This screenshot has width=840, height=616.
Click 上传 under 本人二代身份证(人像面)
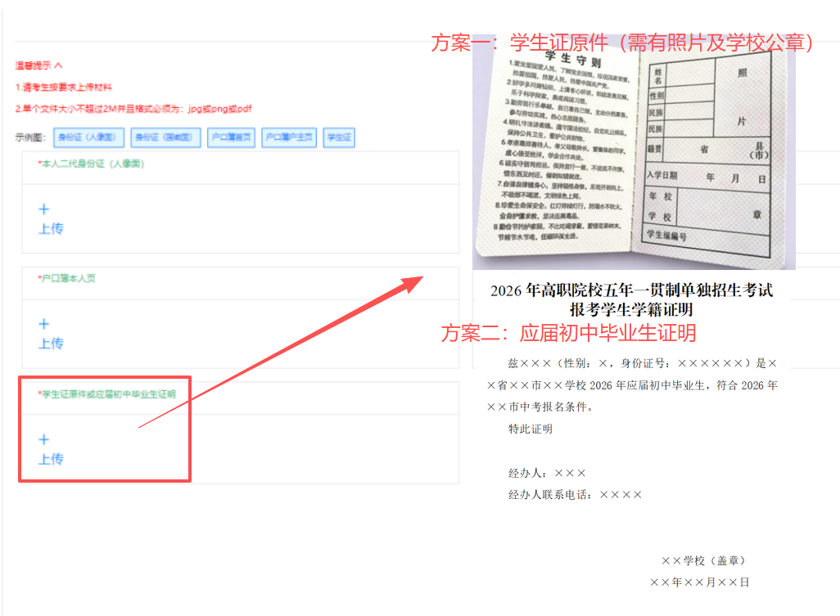[x=51, y=229]
